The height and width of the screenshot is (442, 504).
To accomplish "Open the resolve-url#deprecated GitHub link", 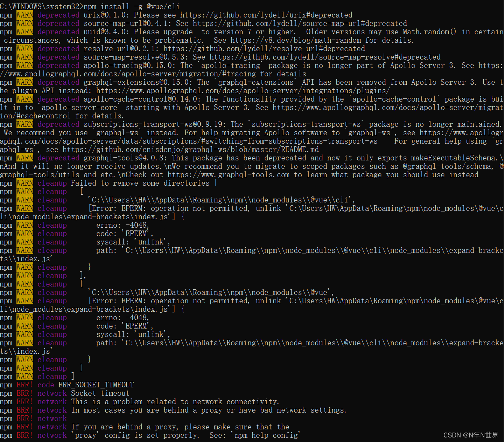I will click(264, 49).
